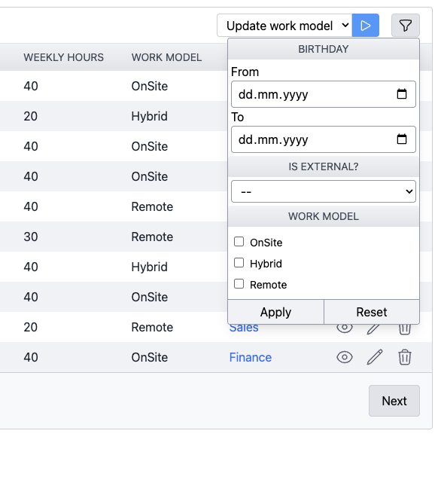Screen dimensions: 441x504
Task: Open the Is External dropdown
Action: 324,191
